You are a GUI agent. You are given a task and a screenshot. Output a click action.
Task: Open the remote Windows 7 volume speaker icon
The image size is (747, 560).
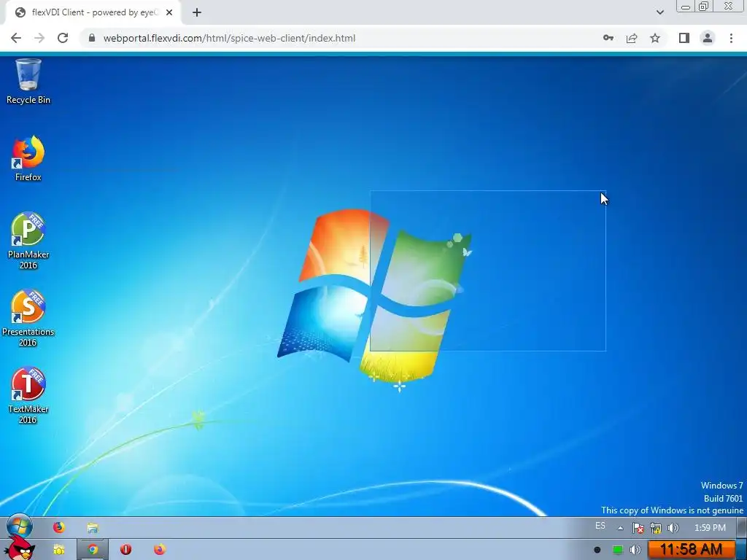pos(673,528)
